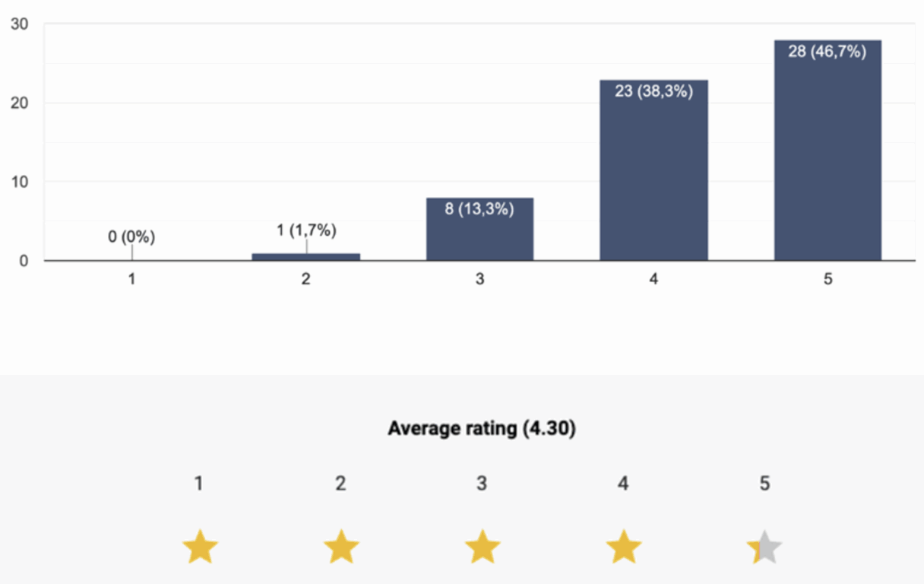Click the y-axis value 30

(x=20, y=24)
